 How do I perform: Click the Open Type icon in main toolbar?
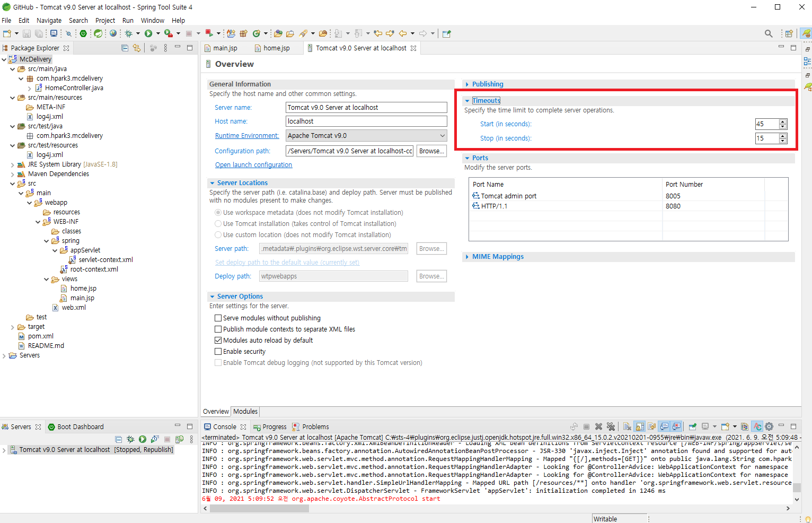(278, 33)
